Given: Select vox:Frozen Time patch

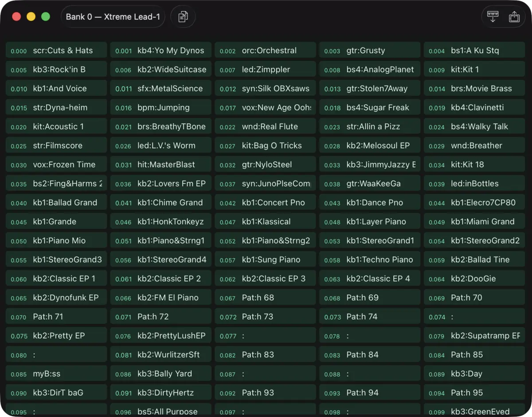Looking at the screenshot, I should [56, 165].
